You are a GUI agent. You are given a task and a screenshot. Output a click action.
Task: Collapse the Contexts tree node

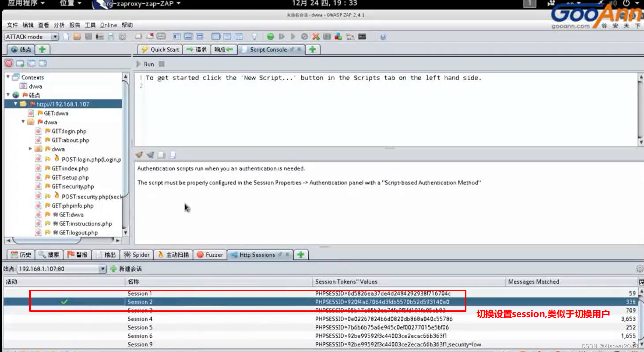(x=8, y=77)
